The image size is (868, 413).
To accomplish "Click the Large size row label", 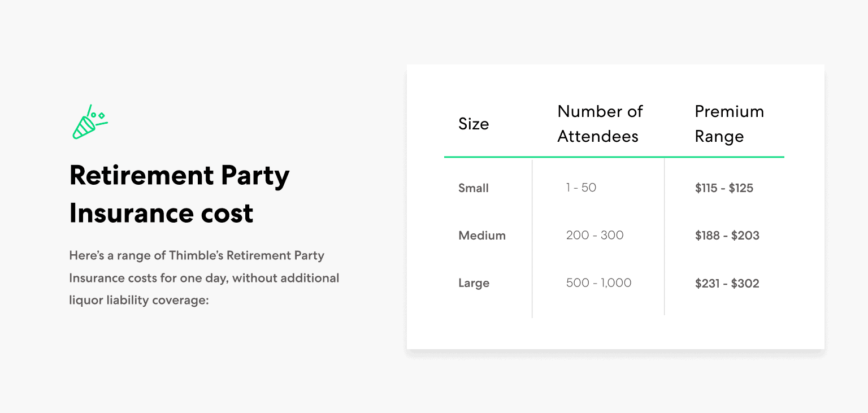I will (474, 283).
